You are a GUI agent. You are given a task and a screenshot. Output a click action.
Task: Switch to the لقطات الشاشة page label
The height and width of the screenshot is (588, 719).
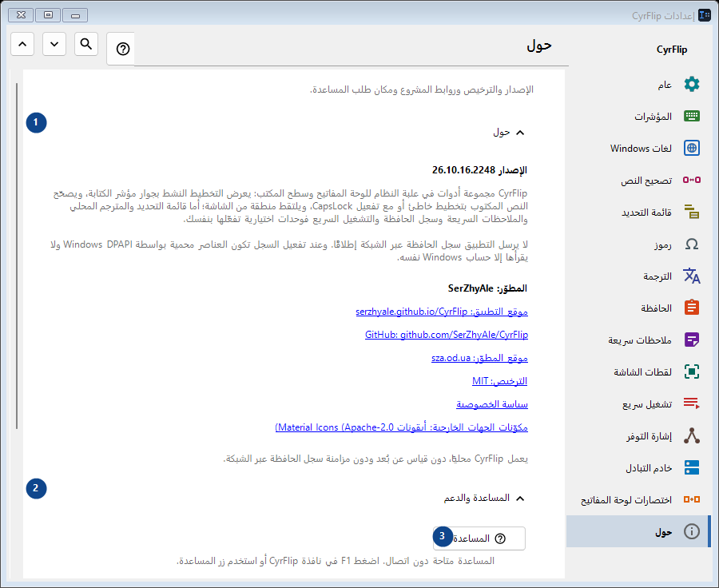[642, 372]
